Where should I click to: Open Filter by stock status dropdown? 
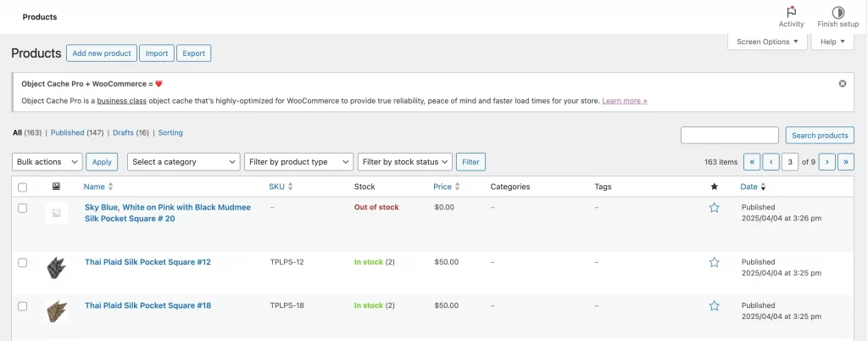[404, 162]
